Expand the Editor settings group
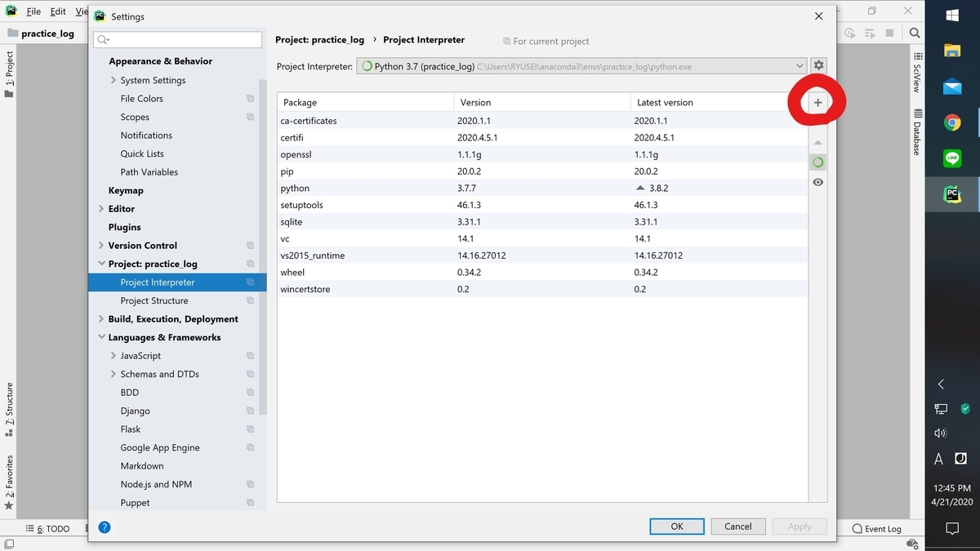 click(x=101, y=209)
